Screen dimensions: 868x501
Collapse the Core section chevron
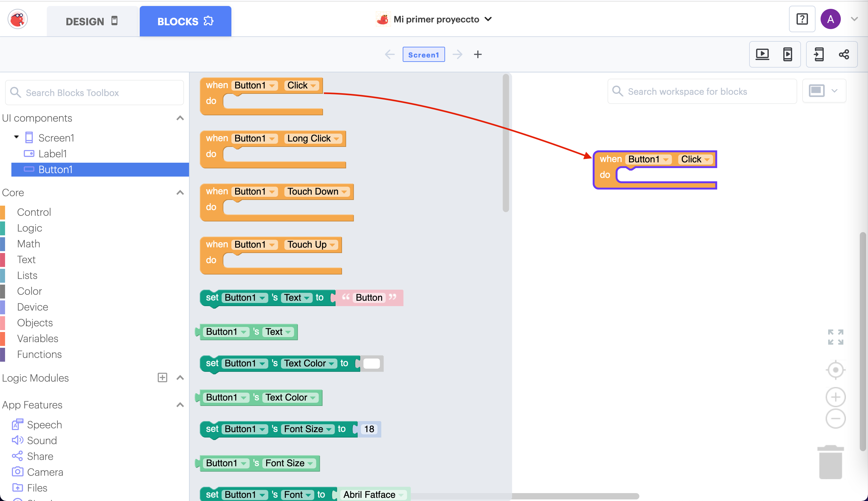point(180,193)
